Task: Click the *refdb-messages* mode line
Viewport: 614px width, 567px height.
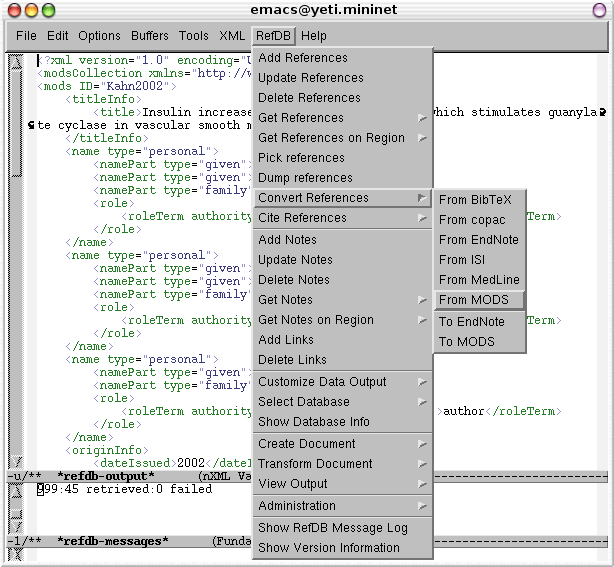Action: coord(129,541)
